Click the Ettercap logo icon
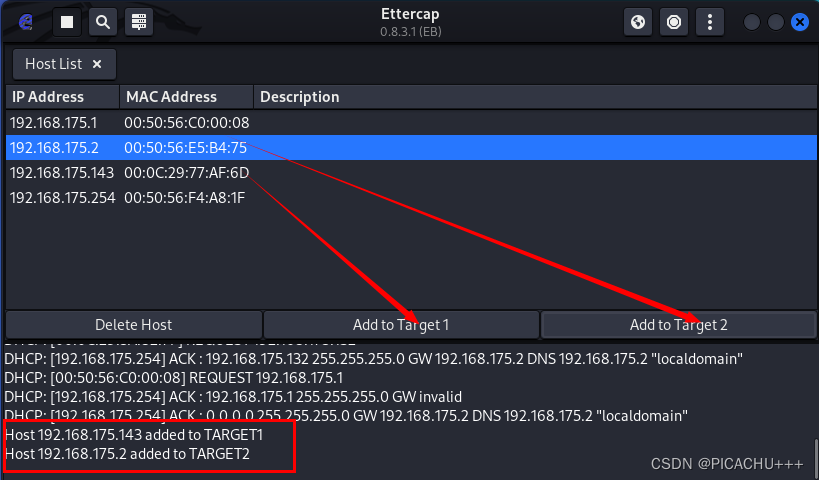 click(x=26, y=22)
